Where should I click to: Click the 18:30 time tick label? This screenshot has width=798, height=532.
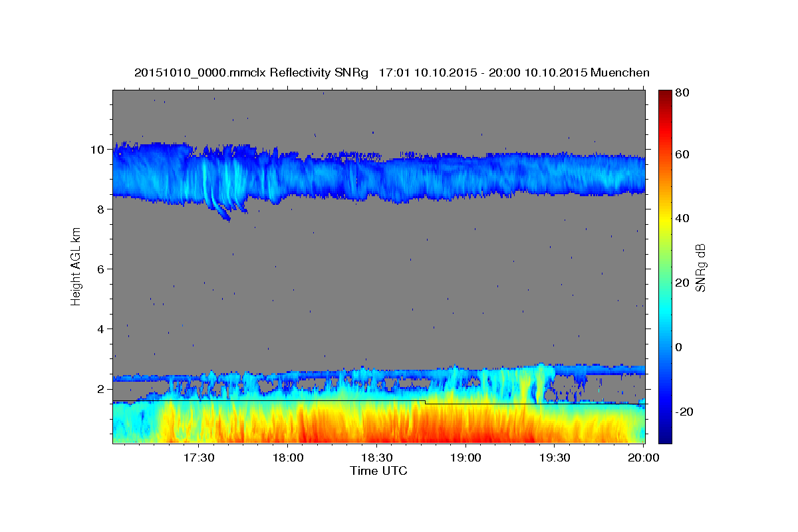coord(377,458)
